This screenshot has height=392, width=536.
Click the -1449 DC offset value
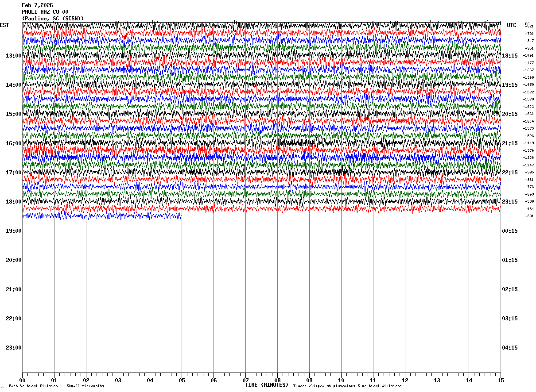(529, 143)
